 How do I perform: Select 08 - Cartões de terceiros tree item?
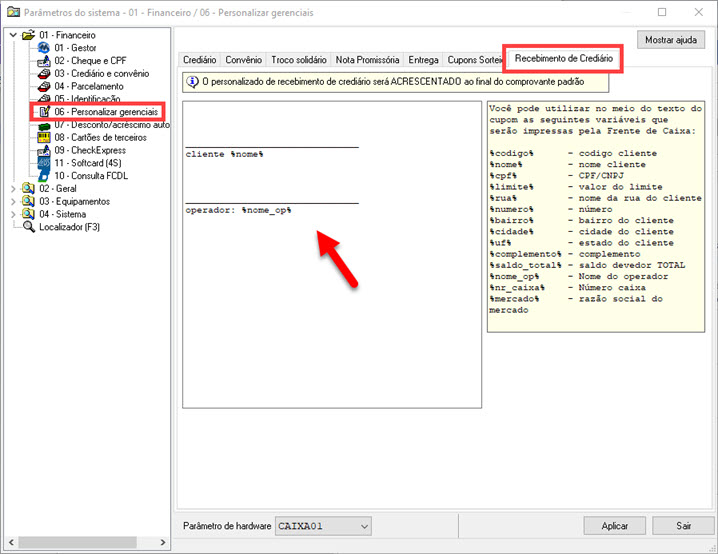click(x=100, y=137)
